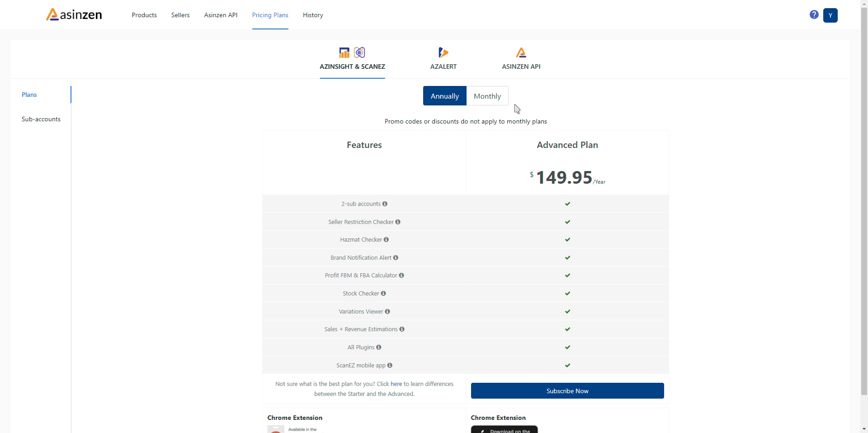Click the left Chrome Extension heading

[x=295, y=418]
